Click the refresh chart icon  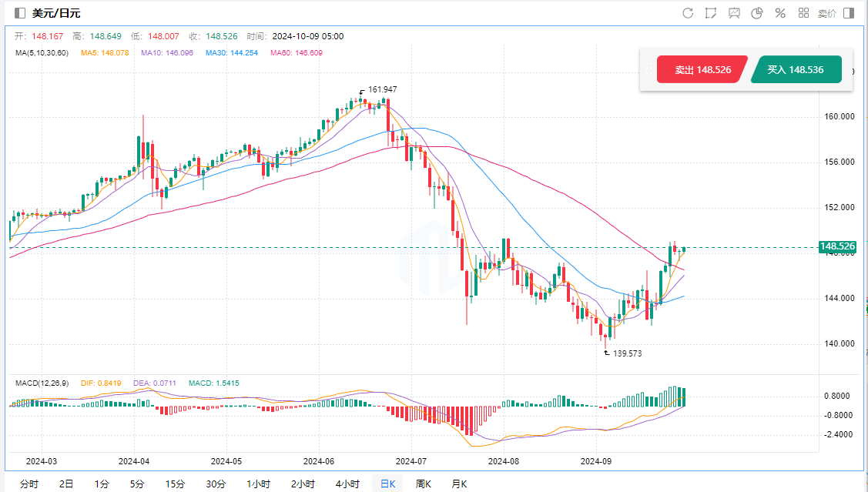coord(688,13)
